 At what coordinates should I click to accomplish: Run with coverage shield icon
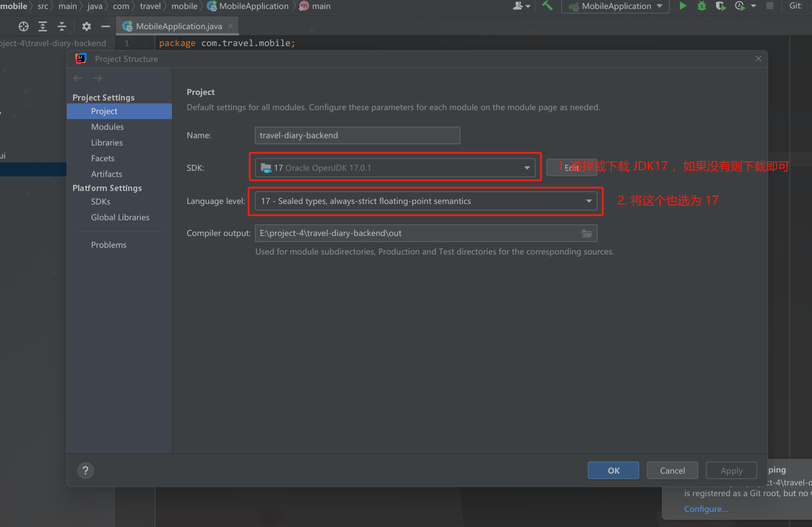click(x=720, y=6)
